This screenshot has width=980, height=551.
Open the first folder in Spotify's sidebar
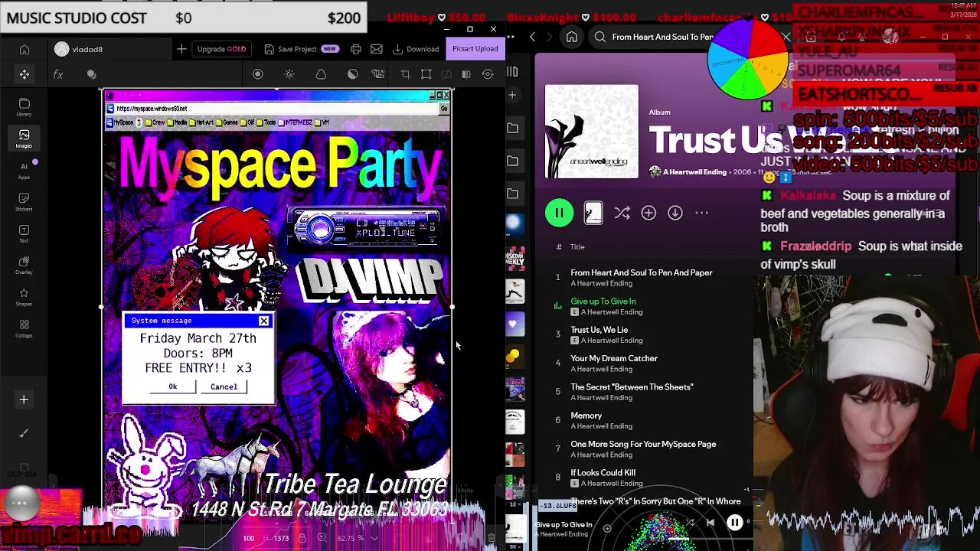point(513,128)
